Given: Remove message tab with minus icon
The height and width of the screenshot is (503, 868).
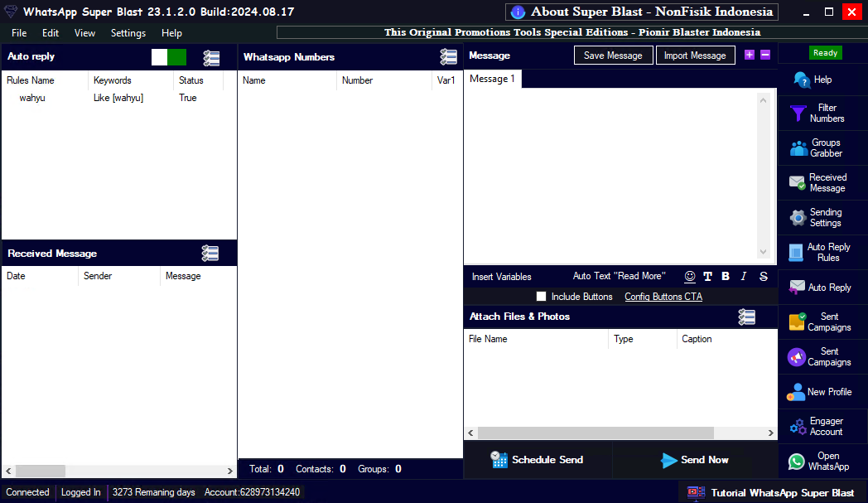Looking at the screenshot, I should [x=765, y=55].
